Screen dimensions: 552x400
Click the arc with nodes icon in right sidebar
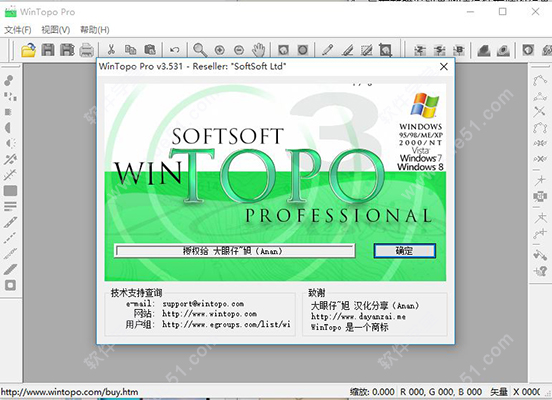point(540,127)
